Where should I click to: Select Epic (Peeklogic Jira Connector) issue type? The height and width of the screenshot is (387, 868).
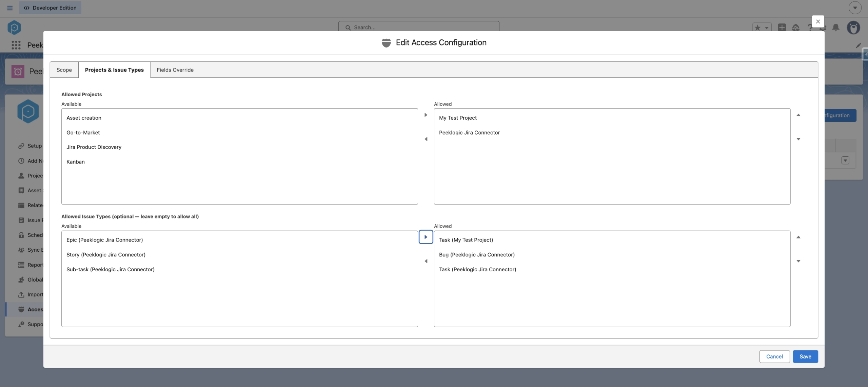pos(239,240)
